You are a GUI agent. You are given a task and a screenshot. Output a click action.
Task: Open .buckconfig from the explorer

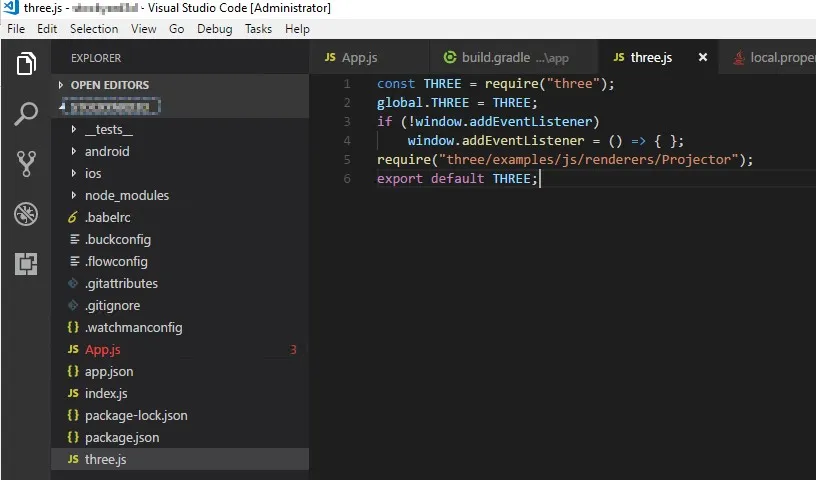coord(182,239)
